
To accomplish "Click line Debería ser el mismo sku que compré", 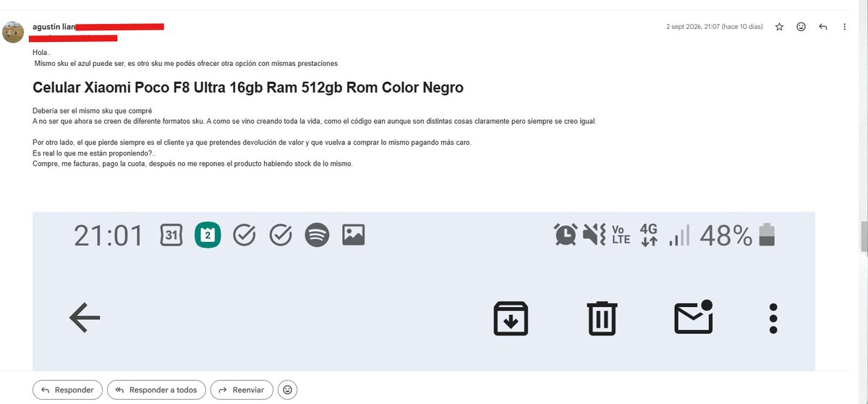I will 92,111.
